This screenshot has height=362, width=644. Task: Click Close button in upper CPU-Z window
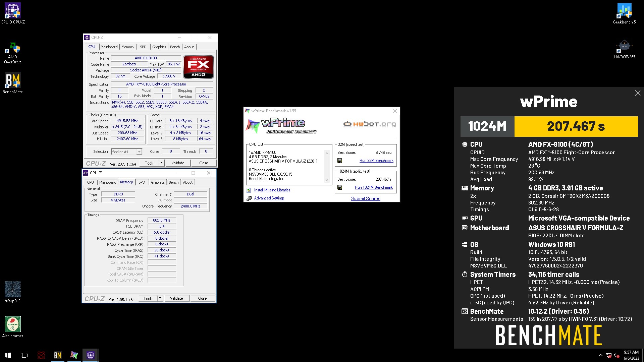coord(204,163)
